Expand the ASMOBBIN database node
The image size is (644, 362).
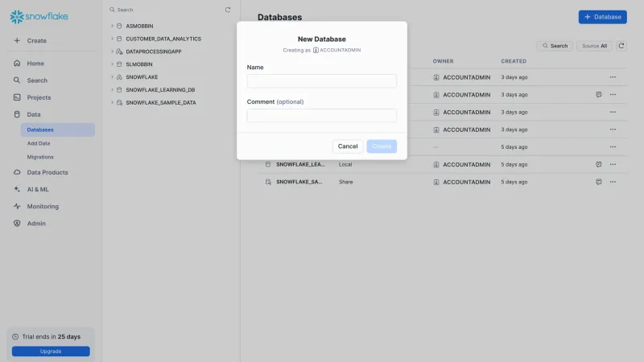[x=112, y=26]
